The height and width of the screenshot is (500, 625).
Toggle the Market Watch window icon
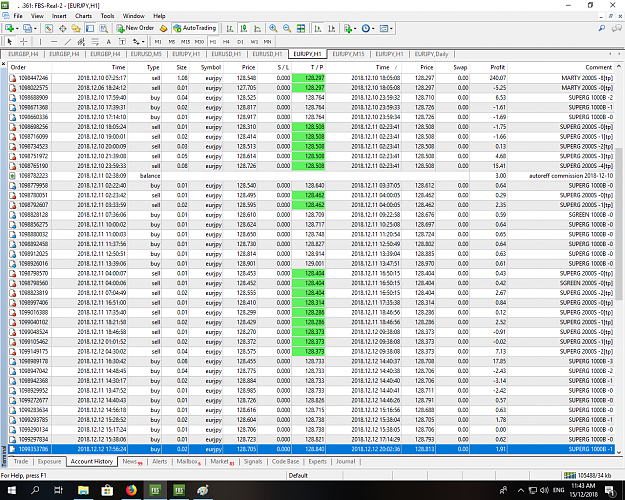(x=49, y=28)
